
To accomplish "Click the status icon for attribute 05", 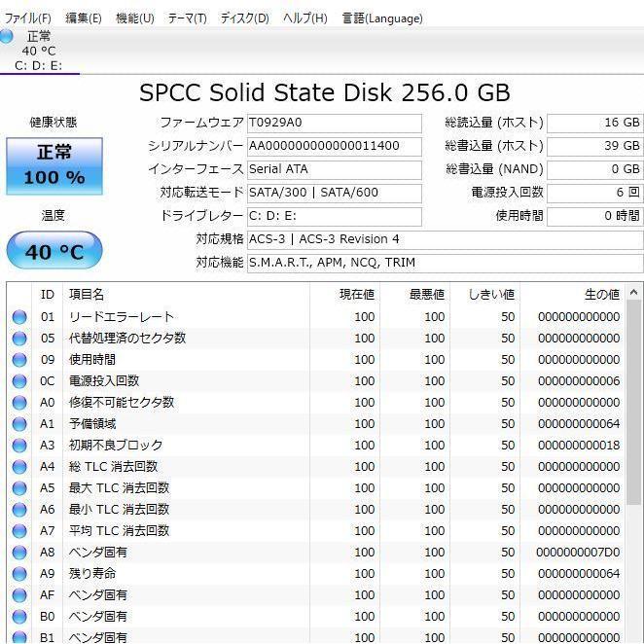I will [19, 339].
